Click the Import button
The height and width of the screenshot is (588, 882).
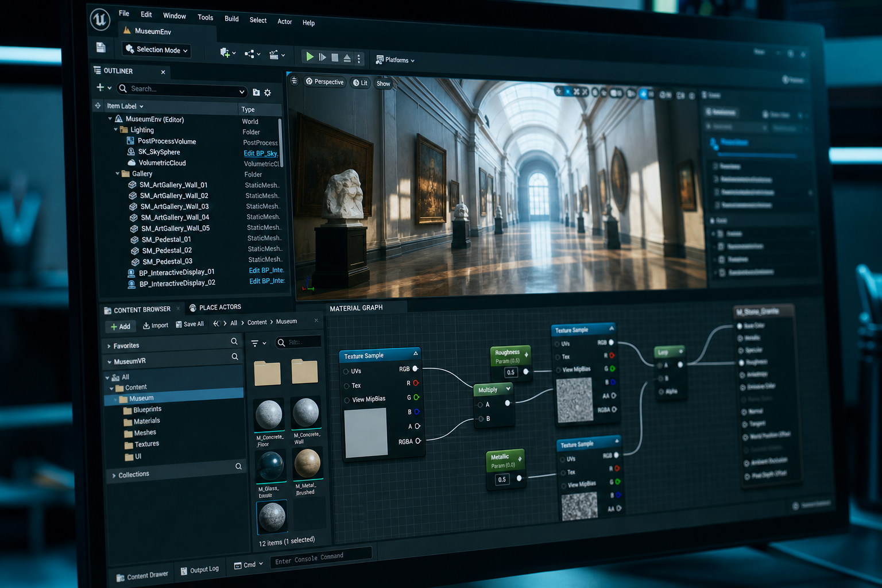pyautogui.click(x=156, y=326)
